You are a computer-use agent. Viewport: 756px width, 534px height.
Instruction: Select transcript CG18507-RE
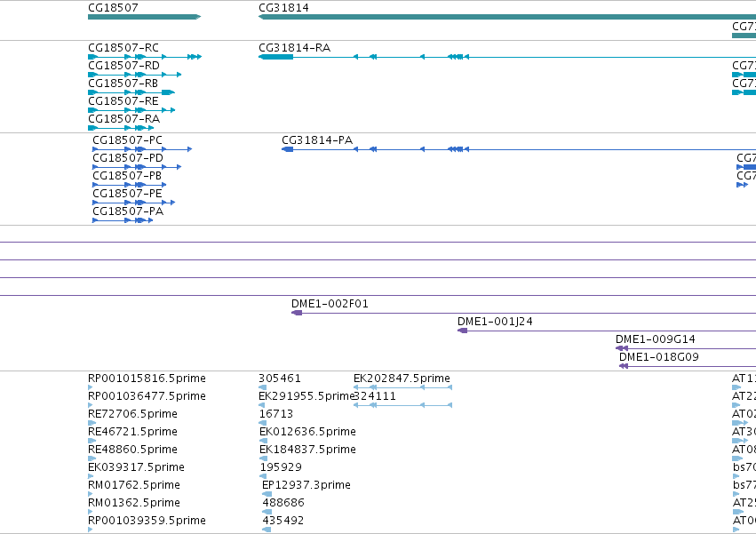tap(123, 101)
